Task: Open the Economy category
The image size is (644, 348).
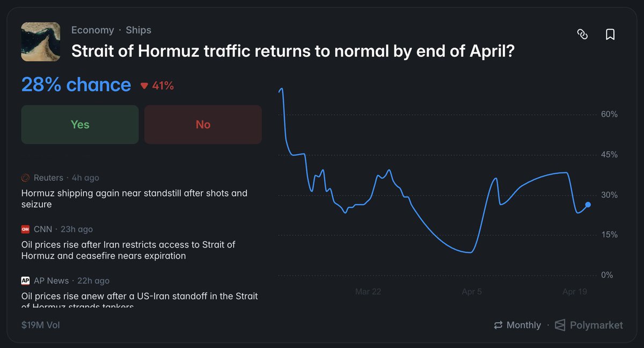Action: click(x=92, y=30)
